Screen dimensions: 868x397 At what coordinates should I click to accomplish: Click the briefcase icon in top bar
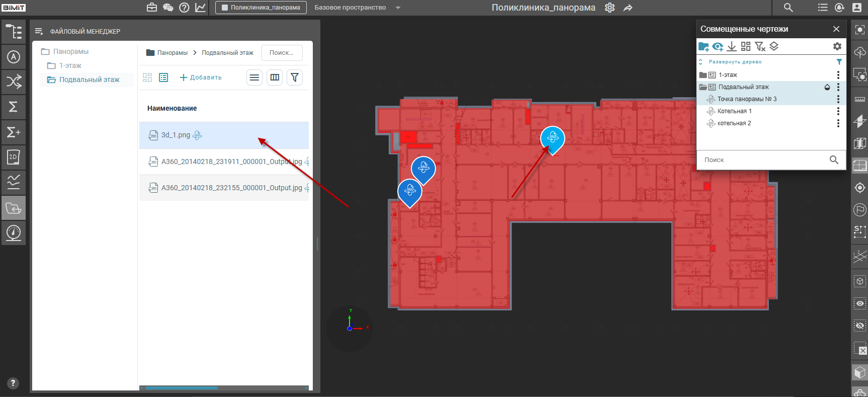click(x=152, y=8)
